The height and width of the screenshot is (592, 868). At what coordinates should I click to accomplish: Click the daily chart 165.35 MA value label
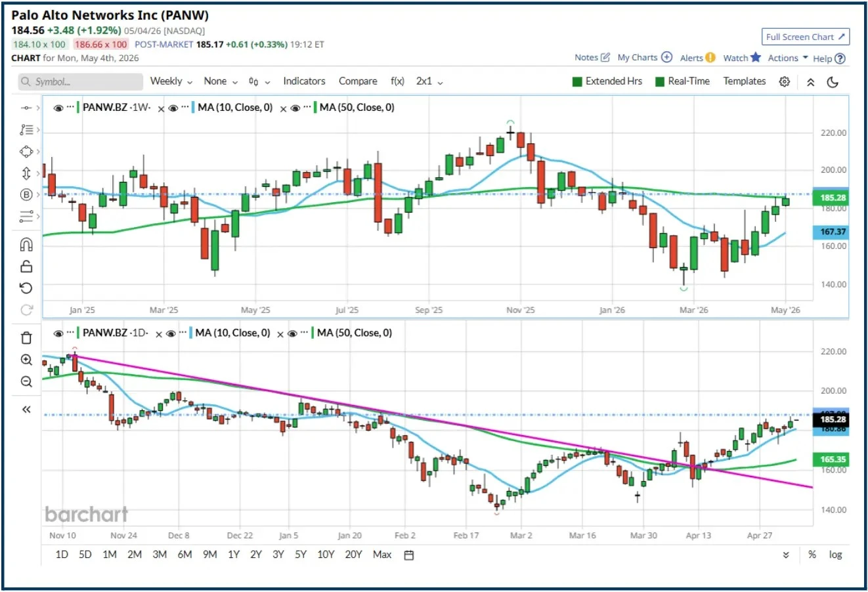(832, 459)
